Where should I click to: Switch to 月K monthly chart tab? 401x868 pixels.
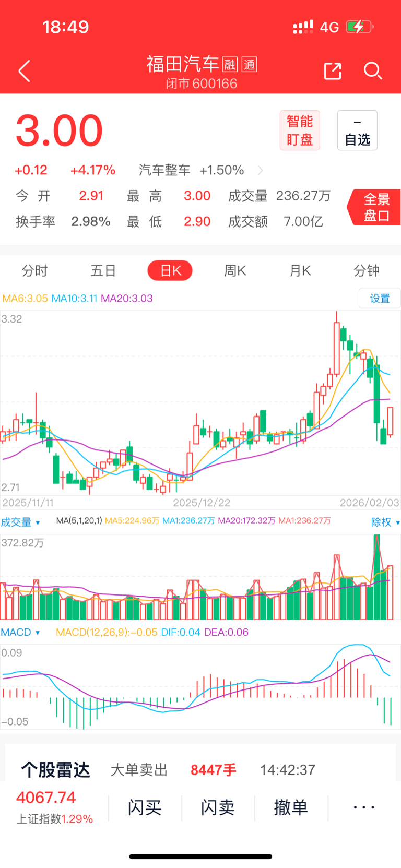pos(300,271)
